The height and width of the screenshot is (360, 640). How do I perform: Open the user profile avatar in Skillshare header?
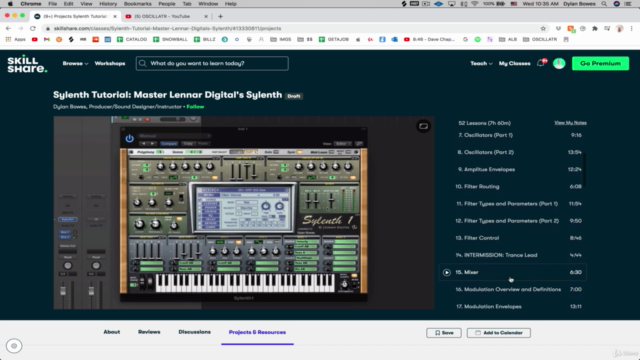(x=559, y=63)
